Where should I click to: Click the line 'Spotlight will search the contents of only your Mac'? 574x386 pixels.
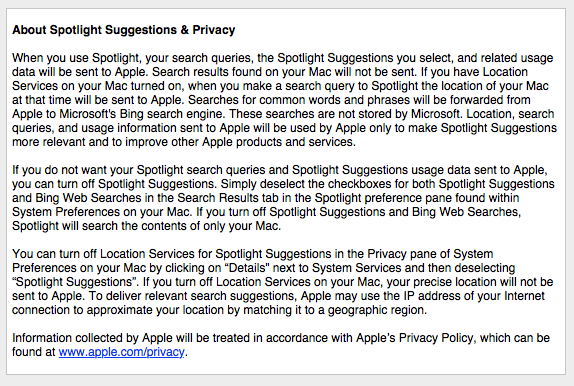pos(146,226)
